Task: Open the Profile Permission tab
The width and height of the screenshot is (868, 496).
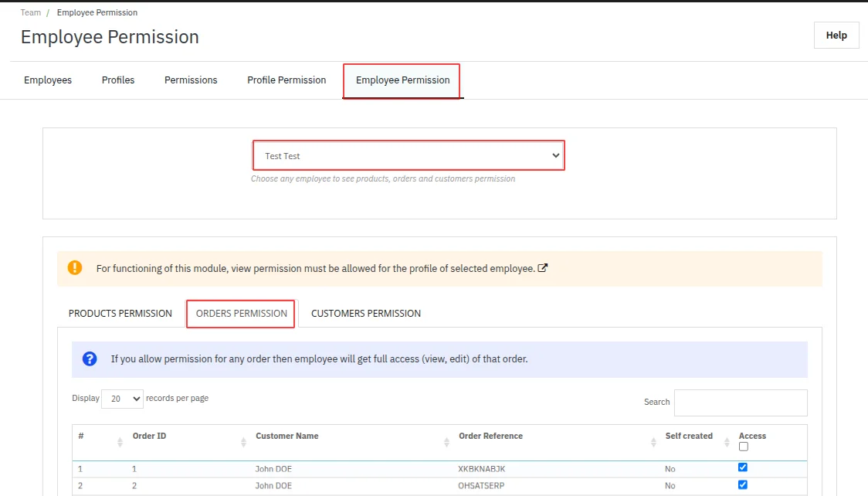Action: pyautogui.click(x=287, y=80)
